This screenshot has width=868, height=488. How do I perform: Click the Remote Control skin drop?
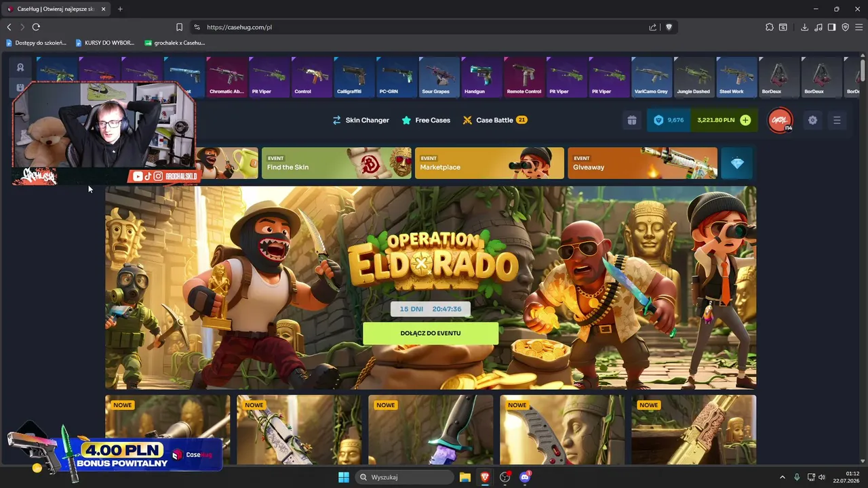coord(524,77)
